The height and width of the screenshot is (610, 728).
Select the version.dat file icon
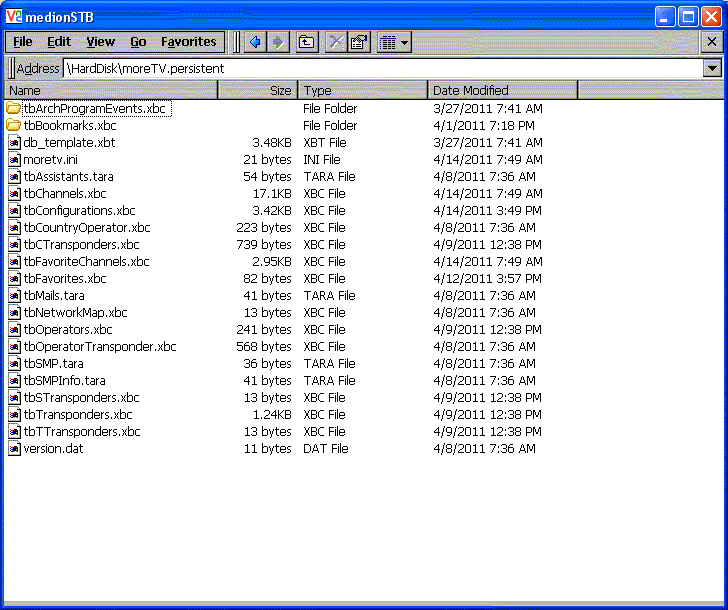click(x=14, y=448)
